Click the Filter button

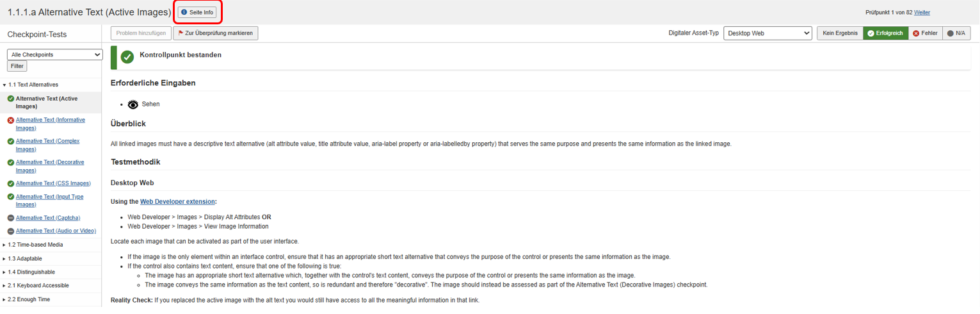coord(17,66)
